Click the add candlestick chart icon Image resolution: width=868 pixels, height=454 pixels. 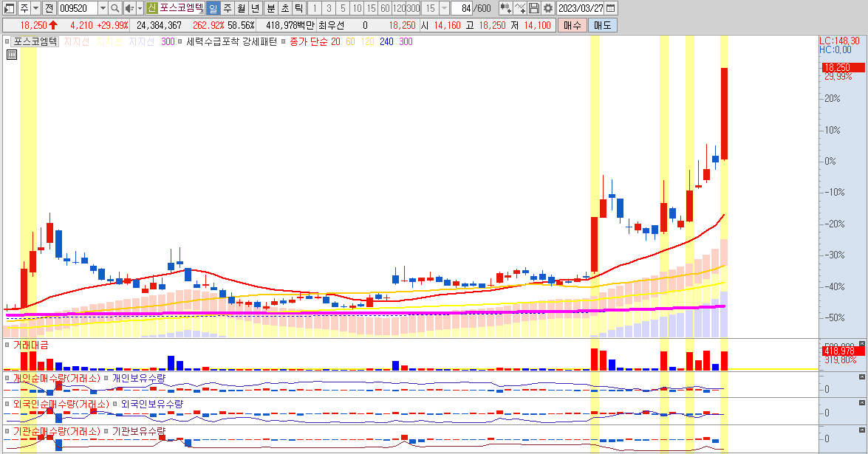(x=505, y=8)
